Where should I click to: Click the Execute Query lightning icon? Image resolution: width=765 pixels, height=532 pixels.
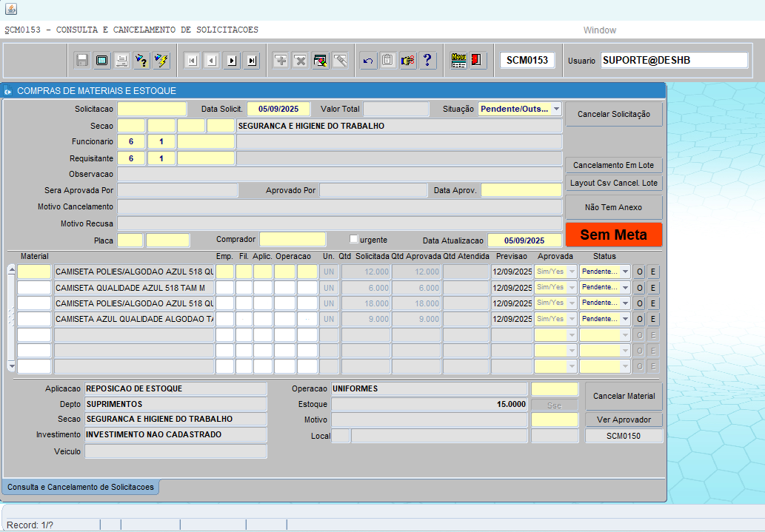pos(161,61)
